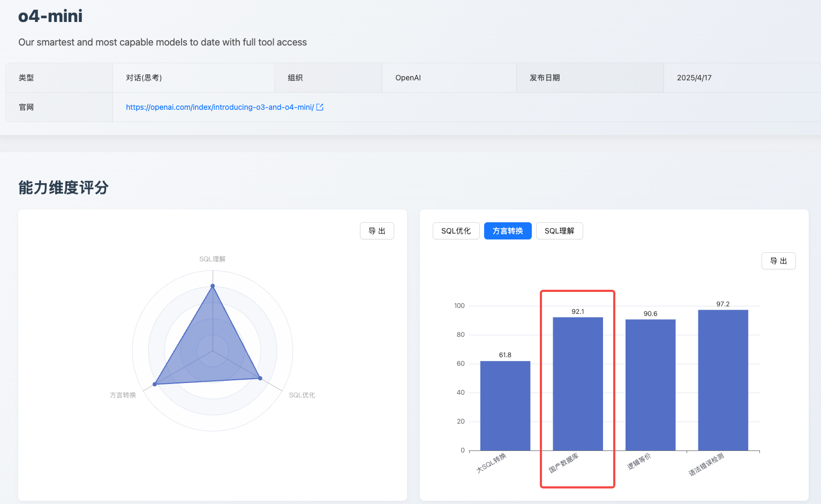The width and height of the screenshot is (821, 504).
Task: Click the radar data point on 方言转换 axis
Action: tap(155, 384)
